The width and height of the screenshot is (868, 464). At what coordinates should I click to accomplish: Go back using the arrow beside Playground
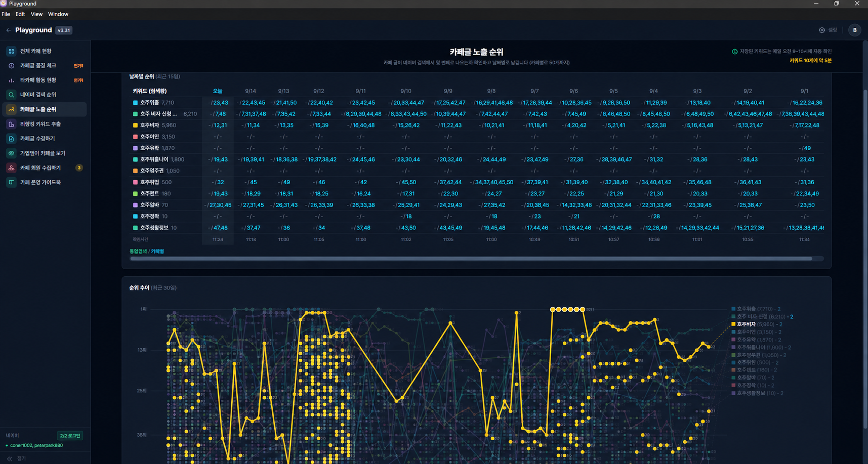(8, 30)
